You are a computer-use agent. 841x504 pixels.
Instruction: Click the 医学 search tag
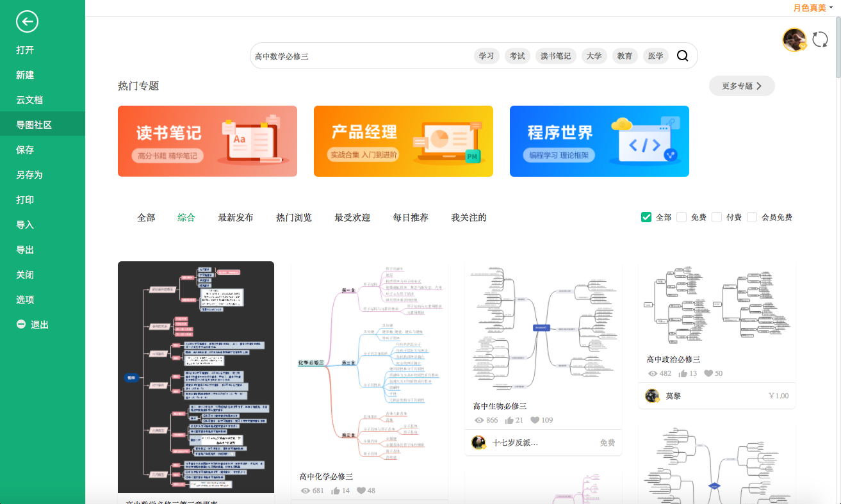point(656,56)
